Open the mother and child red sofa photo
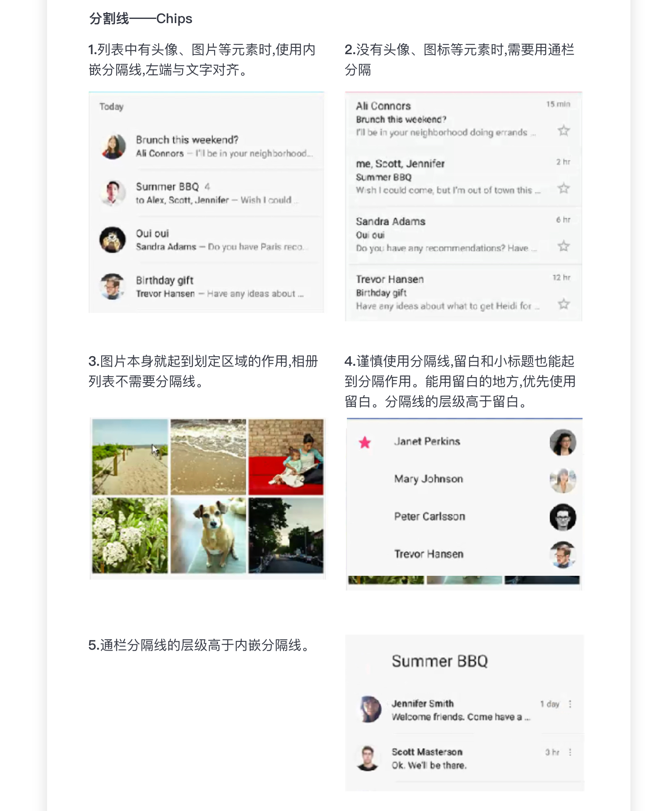 286,457
